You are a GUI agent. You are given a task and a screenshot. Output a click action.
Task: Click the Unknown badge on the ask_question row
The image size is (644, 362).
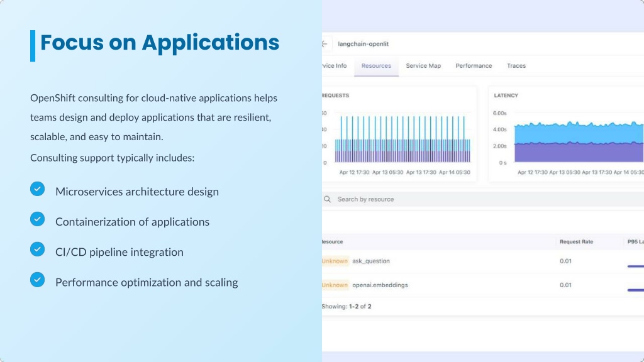pyautogui.click(x=335, y=261)
